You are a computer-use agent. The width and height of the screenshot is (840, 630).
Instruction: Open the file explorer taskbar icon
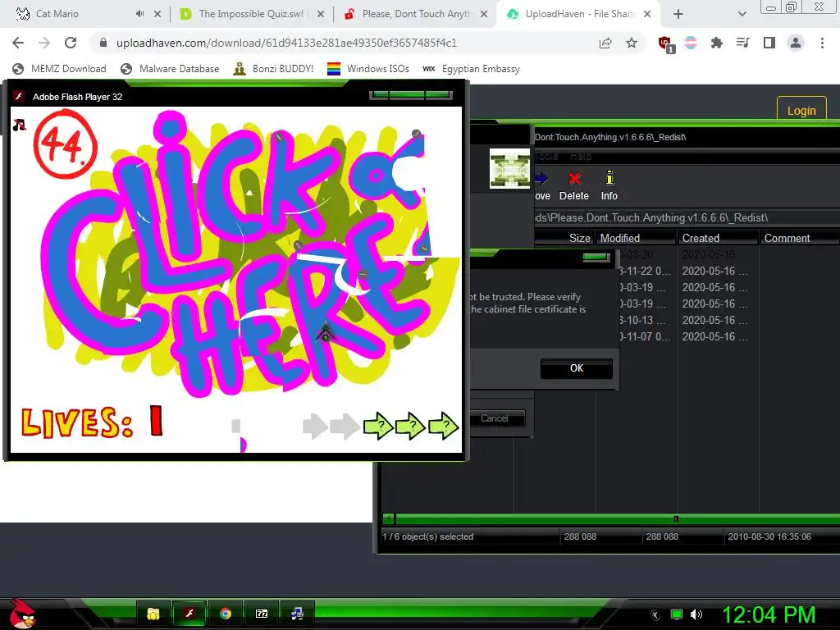(153, 614)
